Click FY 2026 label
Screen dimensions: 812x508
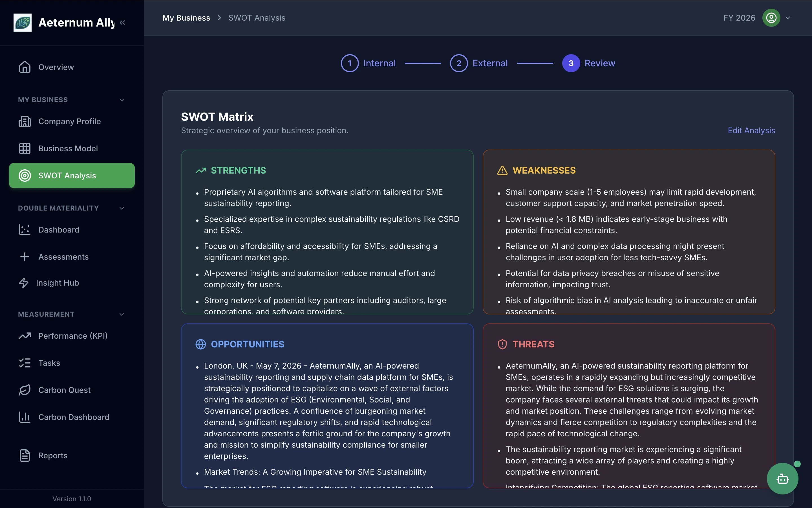coord(739,18)
